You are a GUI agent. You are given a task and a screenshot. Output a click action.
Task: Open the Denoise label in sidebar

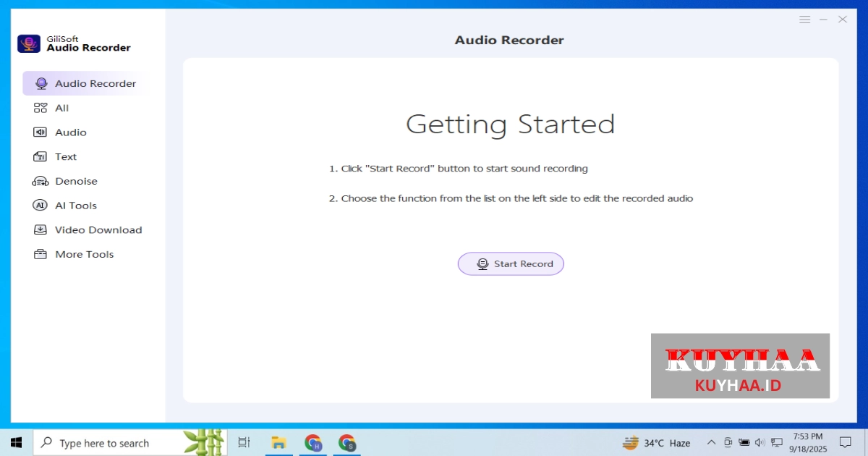pos(76,181)
